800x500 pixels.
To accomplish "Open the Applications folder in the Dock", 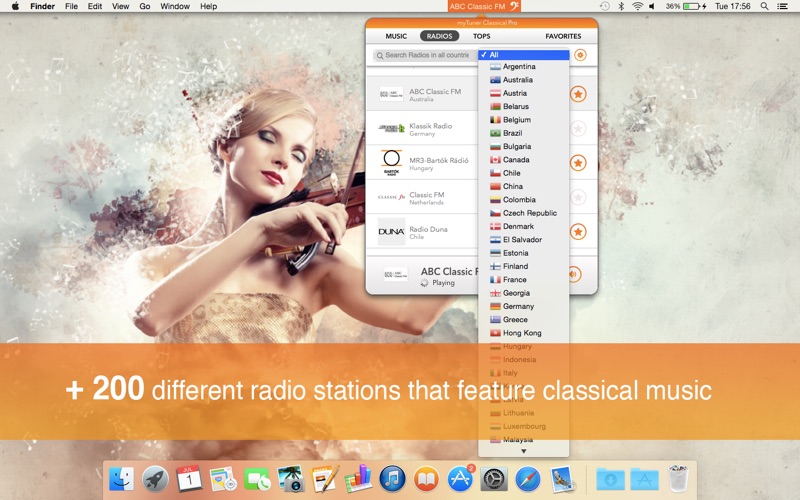I will click(644, 480).
